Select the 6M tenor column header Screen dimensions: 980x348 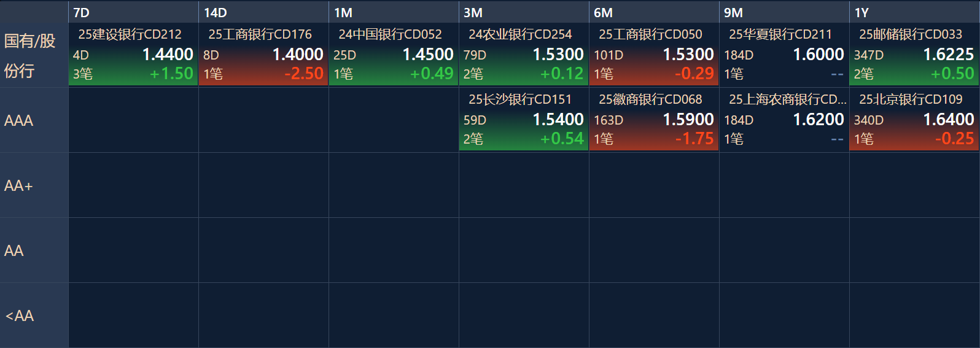[x=654, y=12]
